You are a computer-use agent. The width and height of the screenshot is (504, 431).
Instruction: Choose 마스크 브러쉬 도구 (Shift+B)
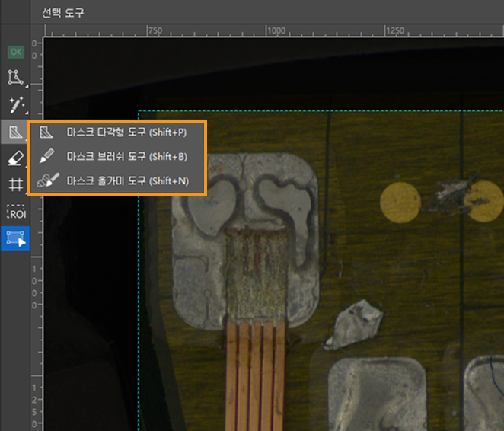pos(118,157)
